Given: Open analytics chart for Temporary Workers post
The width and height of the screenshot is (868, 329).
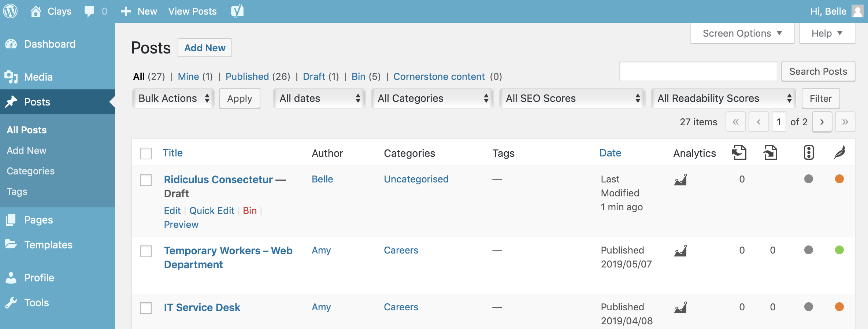Looking at the screenshot, I should [681, 251].
